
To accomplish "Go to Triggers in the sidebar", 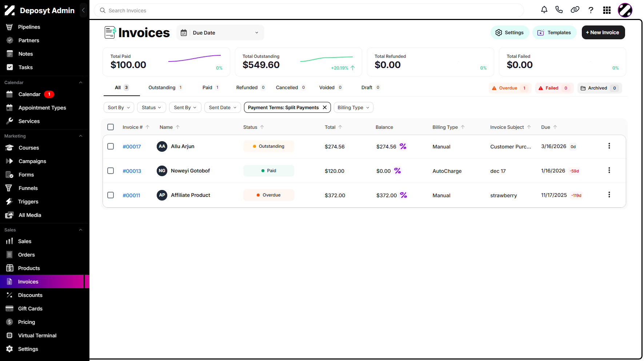I will coord(28,202).
